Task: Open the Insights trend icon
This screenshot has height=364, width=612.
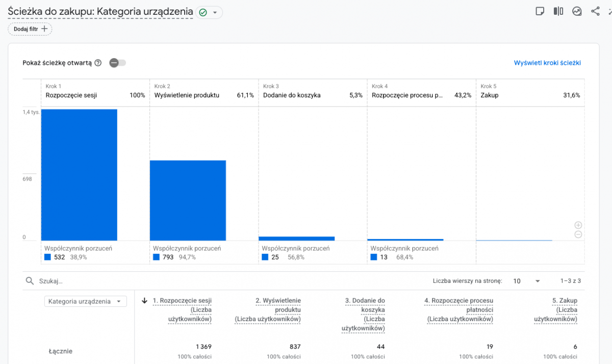Action: (577, 11)
